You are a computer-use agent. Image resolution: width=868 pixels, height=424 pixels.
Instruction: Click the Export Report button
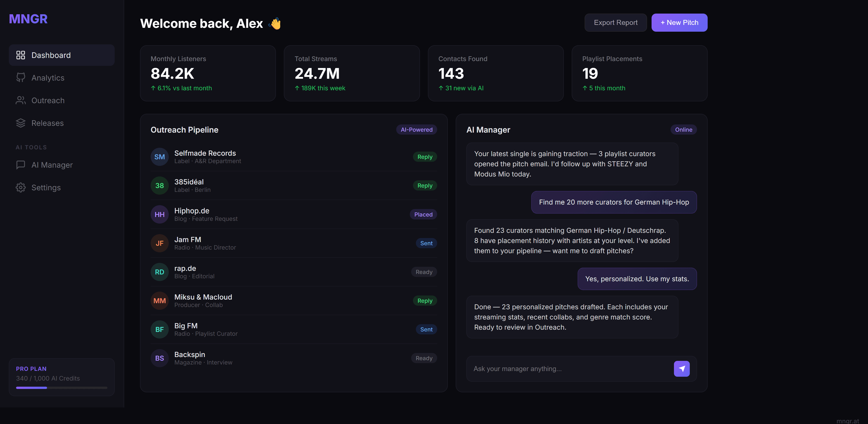615,23
